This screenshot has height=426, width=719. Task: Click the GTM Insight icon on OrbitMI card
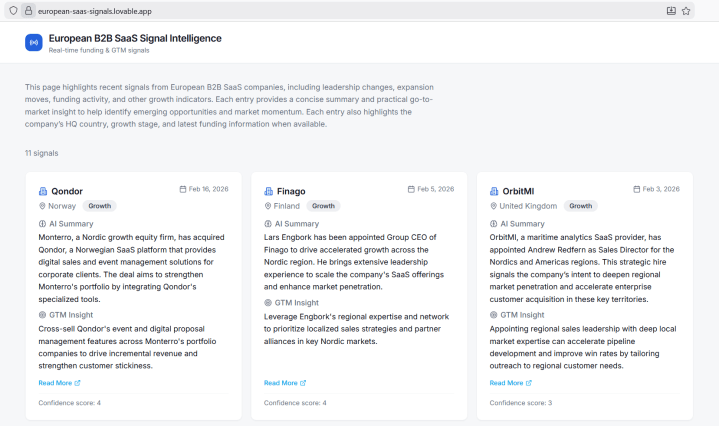(x=493, y=315)
